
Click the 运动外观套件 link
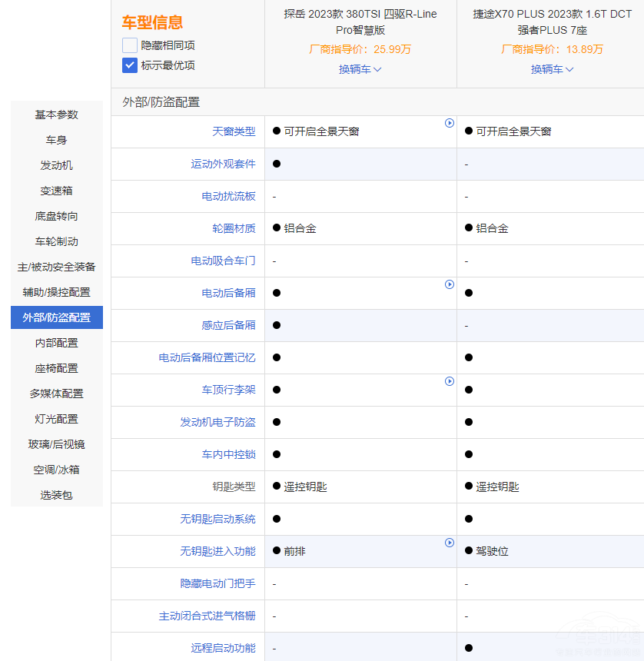click(223, 164)
